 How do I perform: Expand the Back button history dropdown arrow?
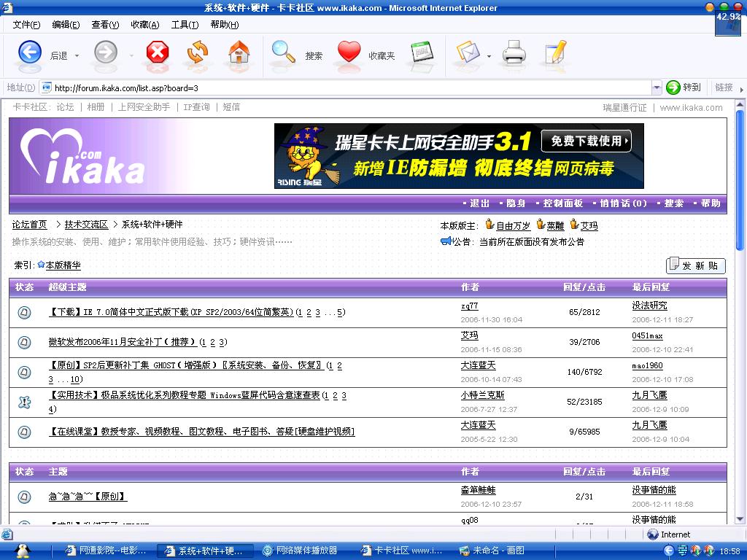tap(77, 55)
